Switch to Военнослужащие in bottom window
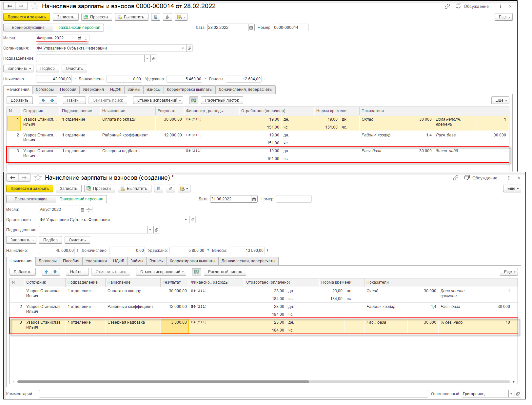This screenshot has height=405, width=532. pyautogui.click(x=31, y=199)
